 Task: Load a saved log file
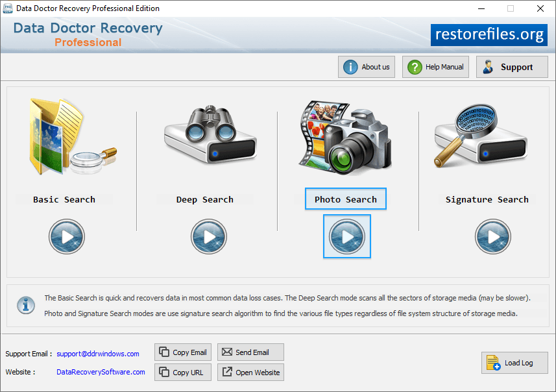514,363
